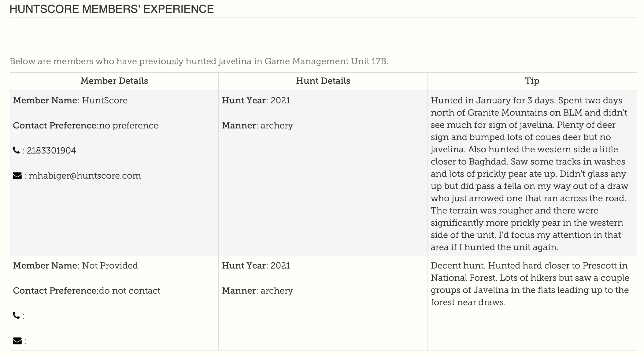
Task: Click the Hunt Details column header
Action: (323, 81)
